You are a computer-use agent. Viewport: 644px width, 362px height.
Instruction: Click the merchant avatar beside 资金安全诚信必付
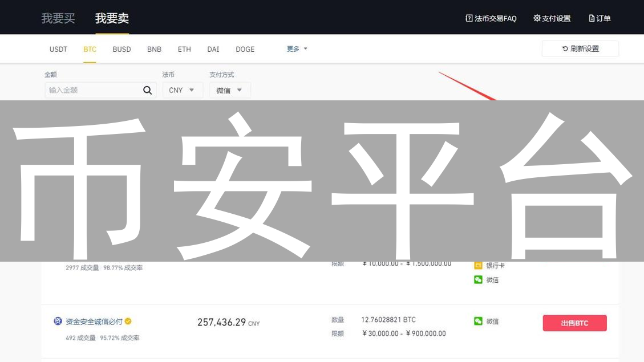click(x=58, y=321)
